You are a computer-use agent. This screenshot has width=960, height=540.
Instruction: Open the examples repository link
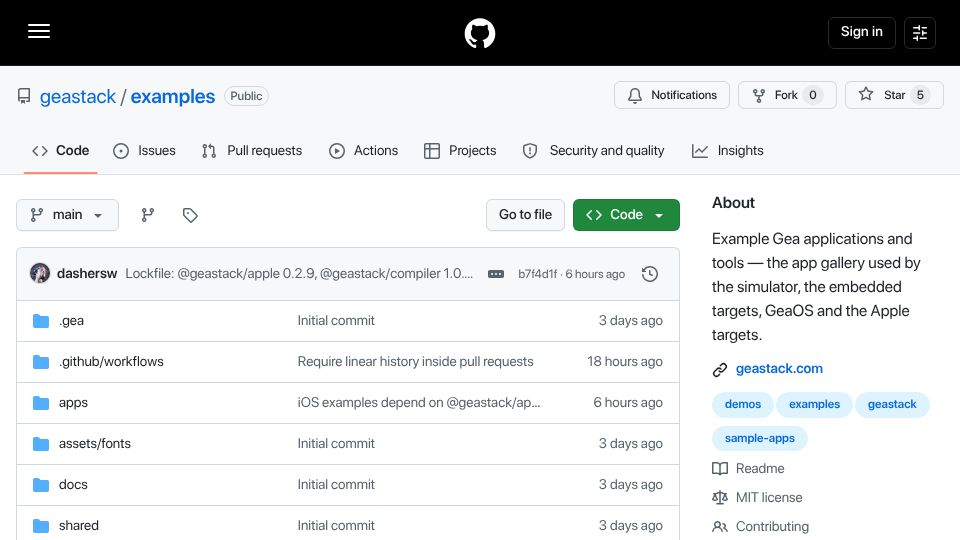pyautogui.click(x=173, y=96)
